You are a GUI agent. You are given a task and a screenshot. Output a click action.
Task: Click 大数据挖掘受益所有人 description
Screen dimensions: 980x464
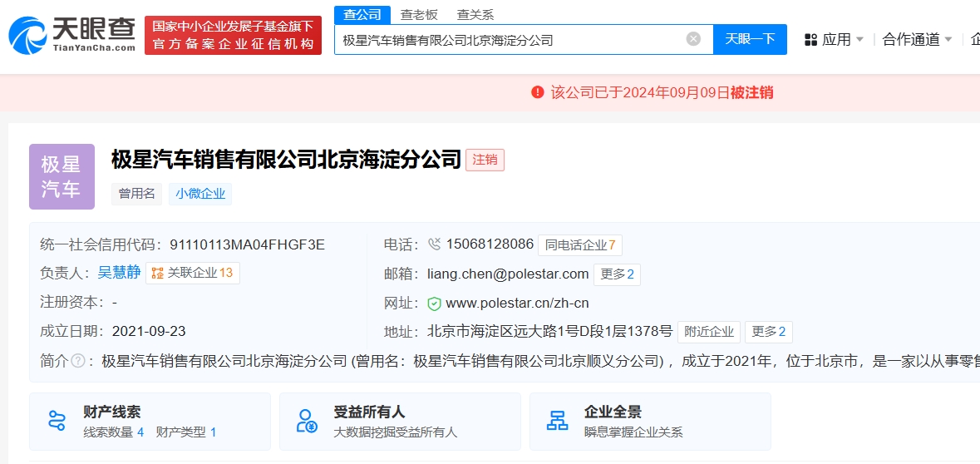396,432
